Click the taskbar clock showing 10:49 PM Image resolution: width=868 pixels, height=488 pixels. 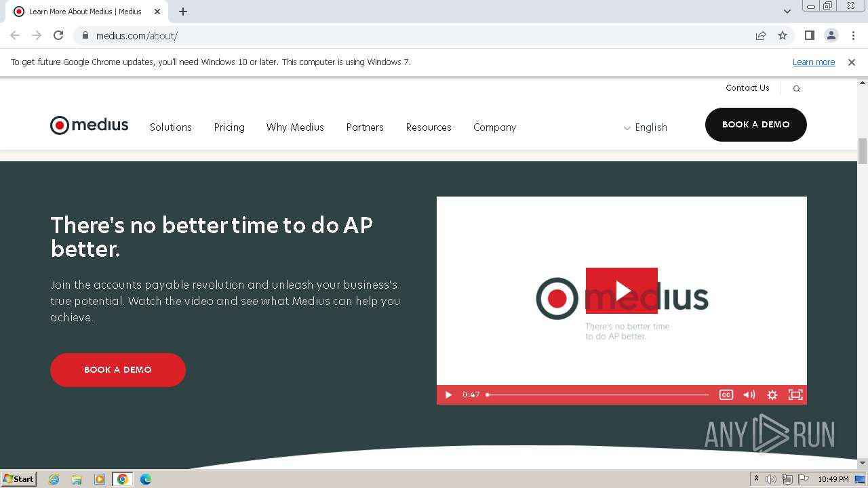833,479
